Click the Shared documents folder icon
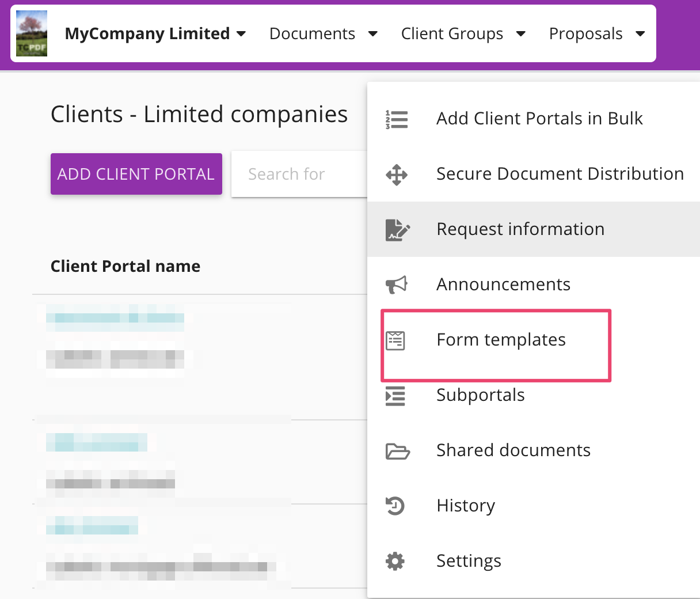This screenshot has width=700, height=599. [x=397, y=451]
